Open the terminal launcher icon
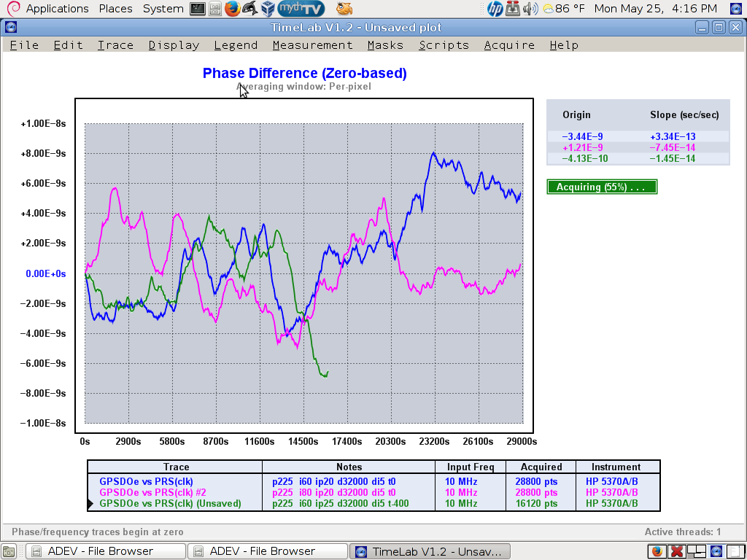747x560 pixels. [197, 9]
